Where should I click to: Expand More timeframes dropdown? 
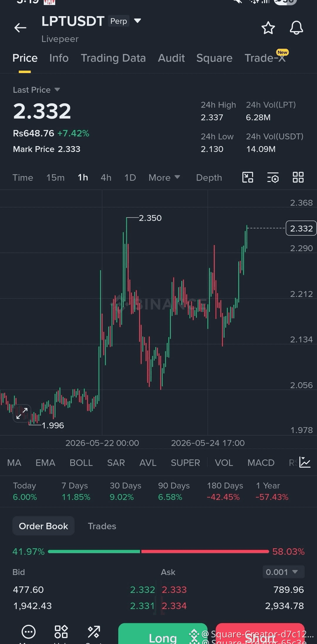point(164,178)
